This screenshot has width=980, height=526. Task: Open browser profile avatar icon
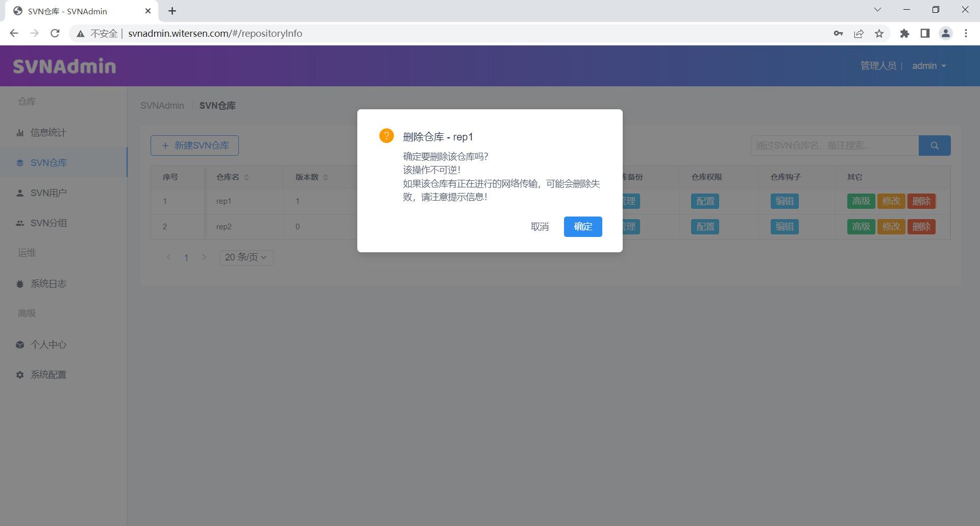tap(946, 33)
